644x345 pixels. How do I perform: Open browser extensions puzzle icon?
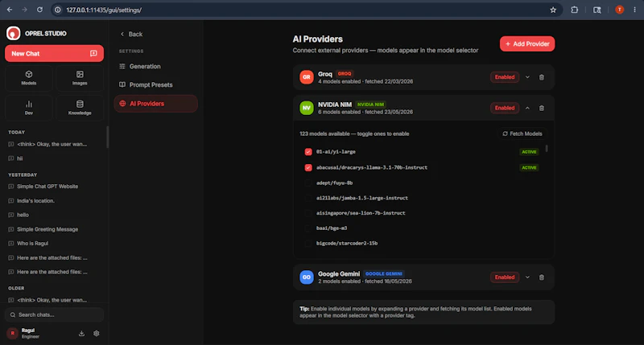(575, 10)
